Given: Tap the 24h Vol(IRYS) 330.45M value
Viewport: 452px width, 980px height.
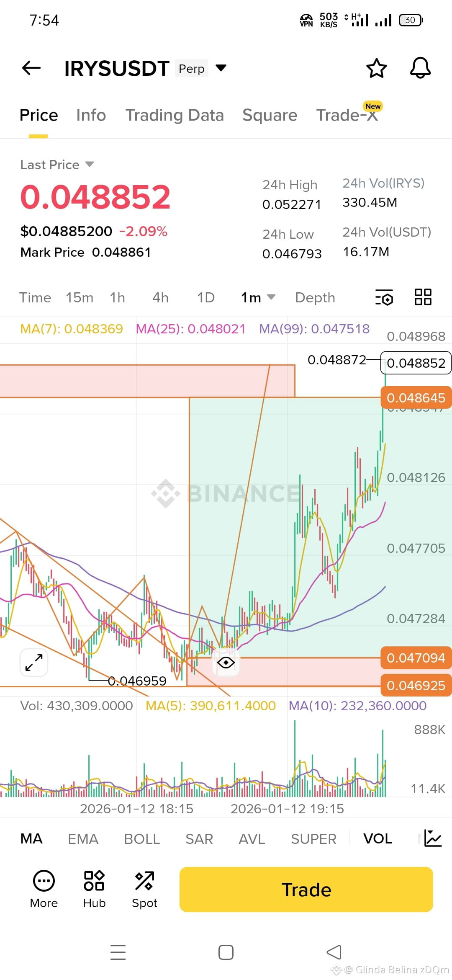Looking at the screenshot, I should (370, 203).
